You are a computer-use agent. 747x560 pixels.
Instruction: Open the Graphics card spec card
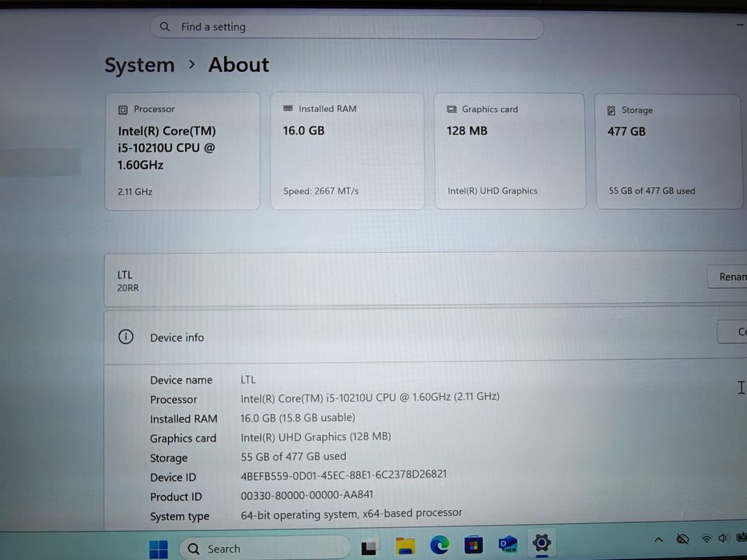click(x=510, y=151)
